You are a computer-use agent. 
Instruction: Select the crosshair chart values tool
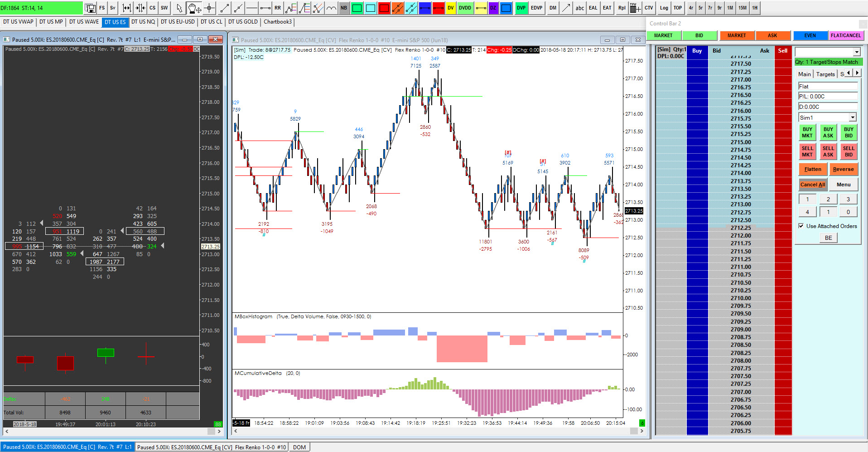tap(209, 8)
